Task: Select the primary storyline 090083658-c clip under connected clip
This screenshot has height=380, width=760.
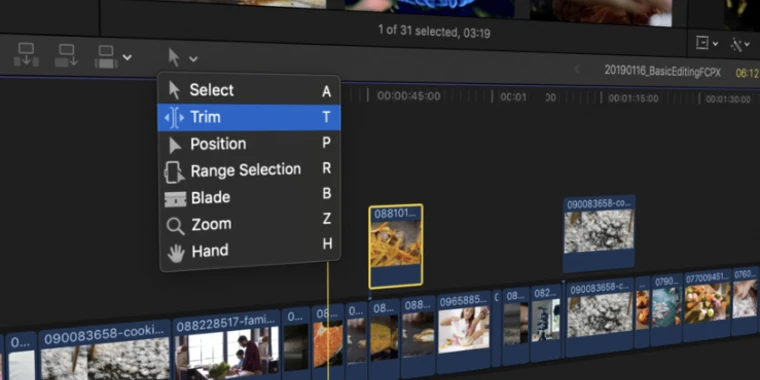Action: point(600,317)
